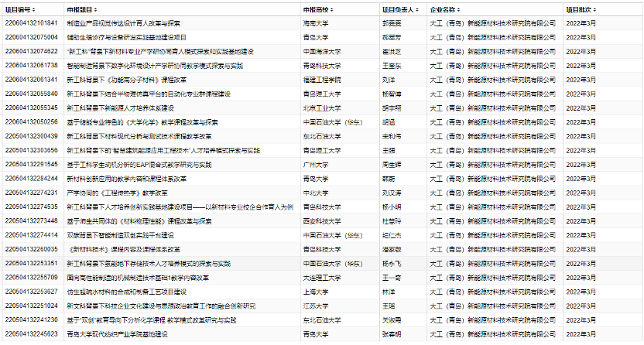Select the cell 福建工程学院
Screen dimensions: 644x345
[322, 80]
